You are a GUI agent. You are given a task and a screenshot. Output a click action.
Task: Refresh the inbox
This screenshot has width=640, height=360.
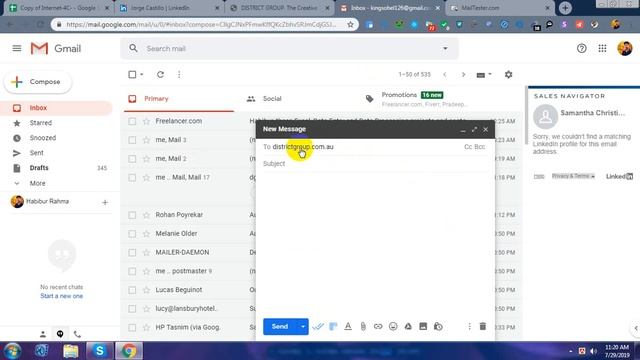[160, 75]
